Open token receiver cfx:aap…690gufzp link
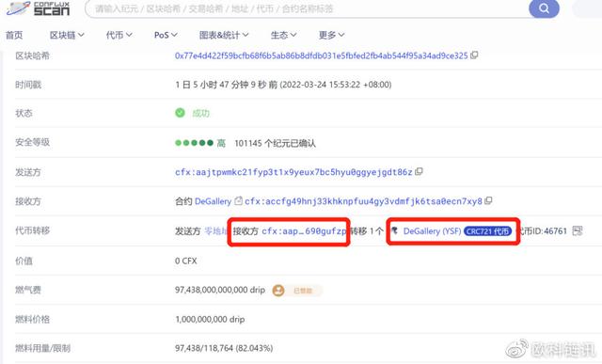This screenshot has width=602, height=364. pyautogui.click(x=303, y=231)
